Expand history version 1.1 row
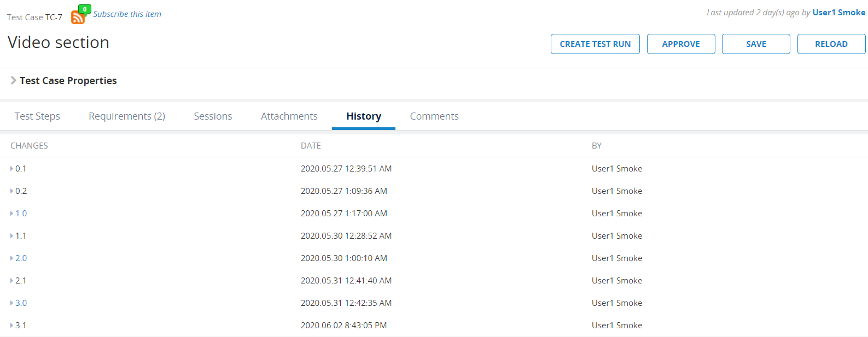The width and height of the screenshot is (868, 337). tap(12, 236)
